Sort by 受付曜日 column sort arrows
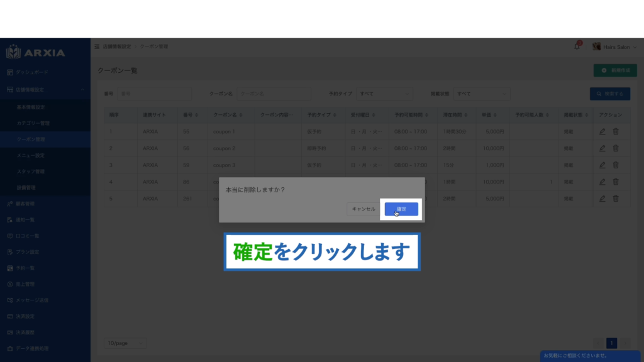This screenshot has height=362, width=644. coord(374,115)
